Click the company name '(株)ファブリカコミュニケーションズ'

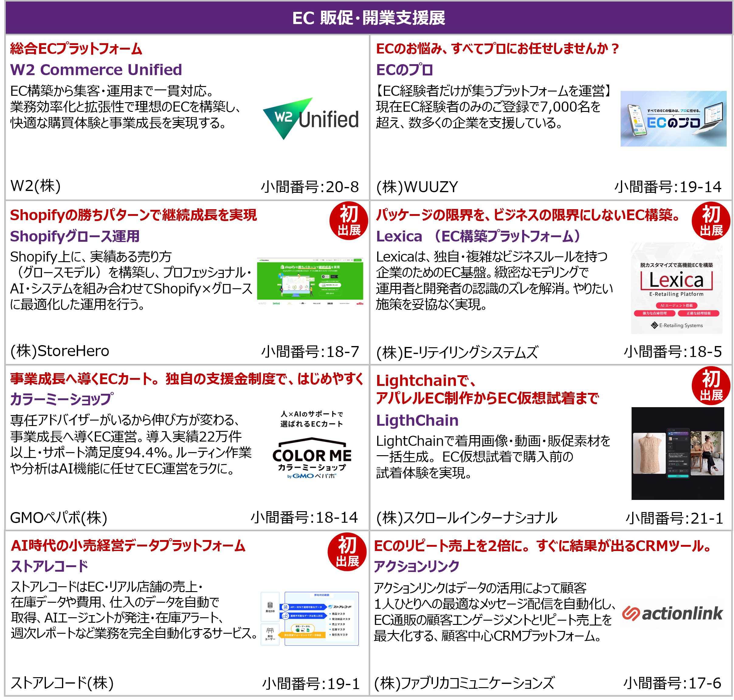pyautogui.click(x=464, y=683)
